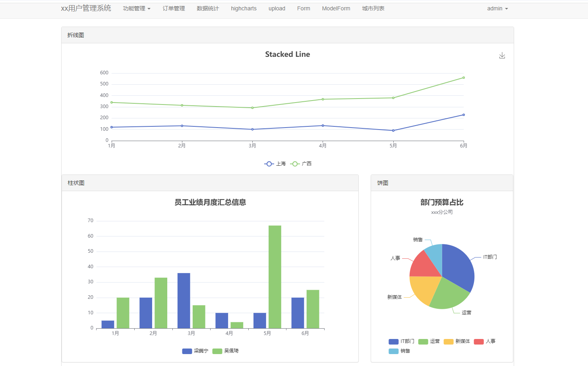Open the 订单管理 menu item
The width and height of the screenshot is (588, 366).
coord(174,8)
